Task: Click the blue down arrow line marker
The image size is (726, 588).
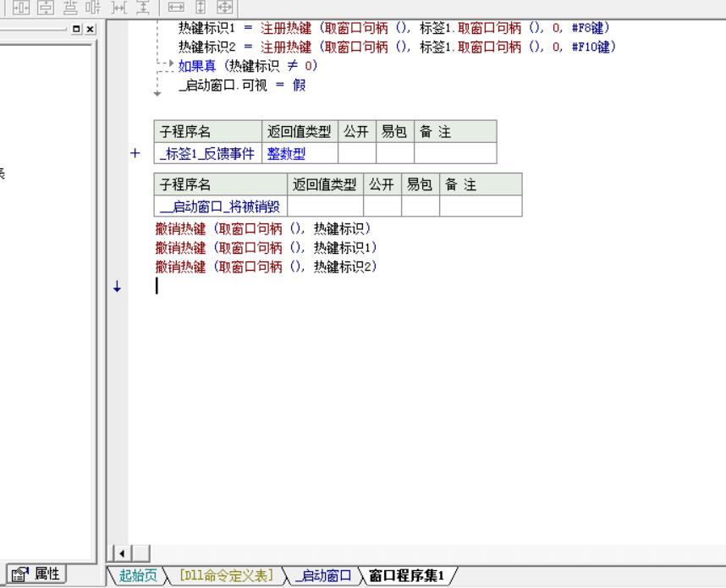Action: click(x=117, y=287)
